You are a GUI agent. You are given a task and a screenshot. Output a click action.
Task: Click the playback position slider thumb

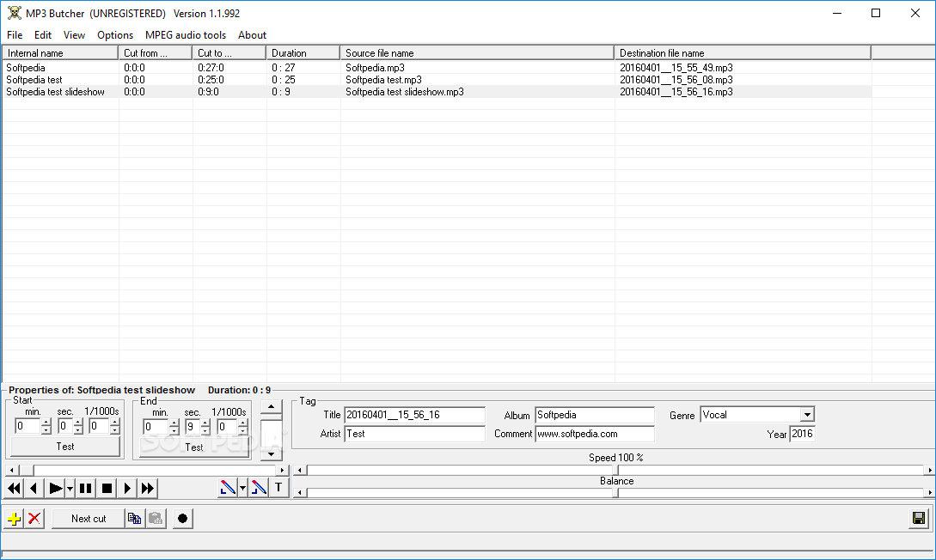click(x=26, y=471)
